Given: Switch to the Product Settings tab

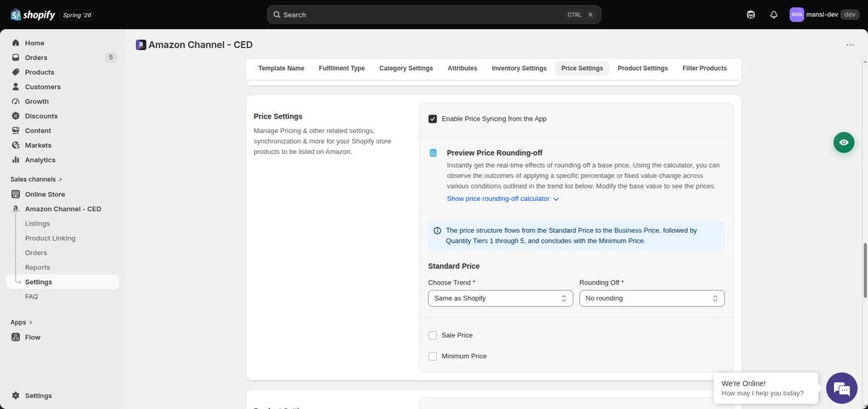Looking at the screenshot, I should pos(642,68).
